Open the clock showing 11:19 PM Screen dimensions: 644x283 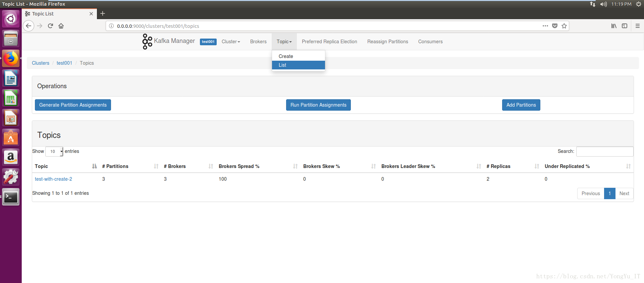pyautogui.click(x=621, y=4)
